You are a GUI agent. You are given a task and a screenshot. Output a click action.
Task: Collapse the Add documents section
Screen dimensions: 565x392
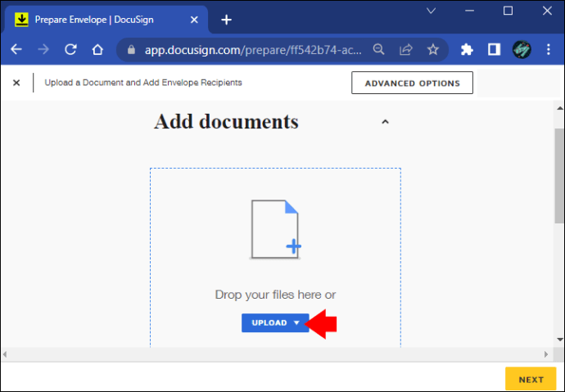385,122
